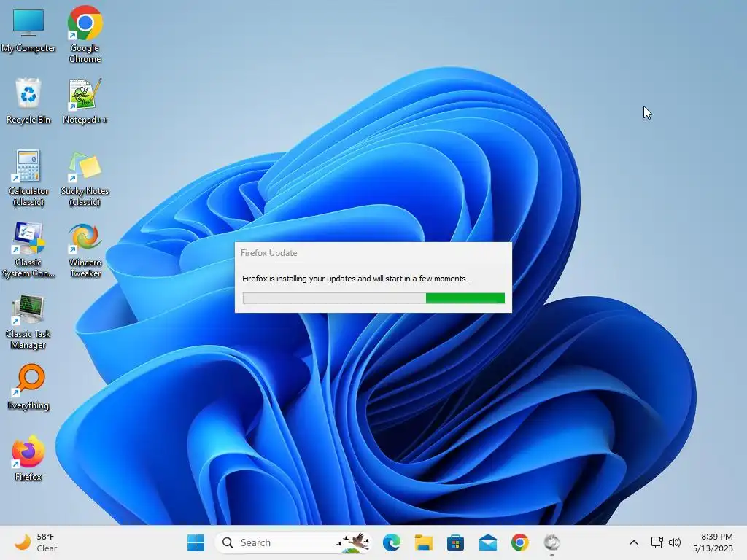Open the clock showing 8:39 PM
The image size is (747, 560).
click(x=713, y=542)
